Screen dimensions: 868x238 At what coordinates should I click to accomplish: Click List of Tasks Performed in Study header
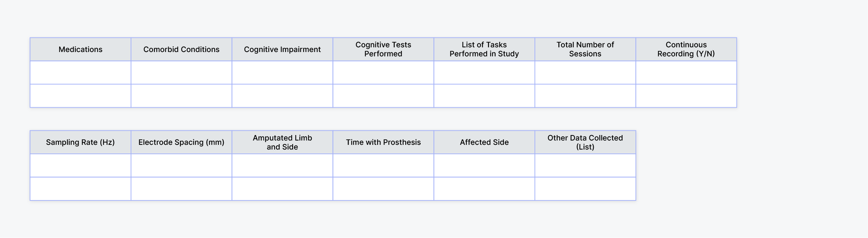click(x=484, y=49)
